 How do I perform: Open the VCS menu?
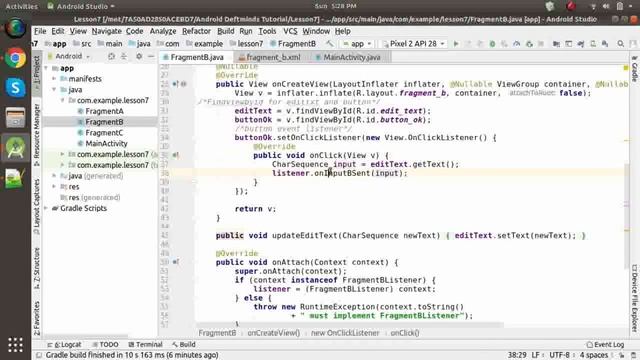290,31
